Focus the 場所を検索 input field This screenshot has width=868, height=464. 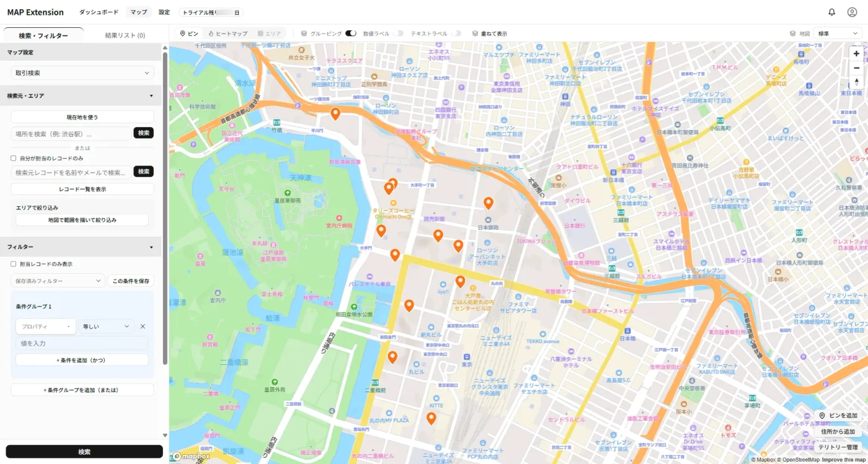click(x=71, y=133)
